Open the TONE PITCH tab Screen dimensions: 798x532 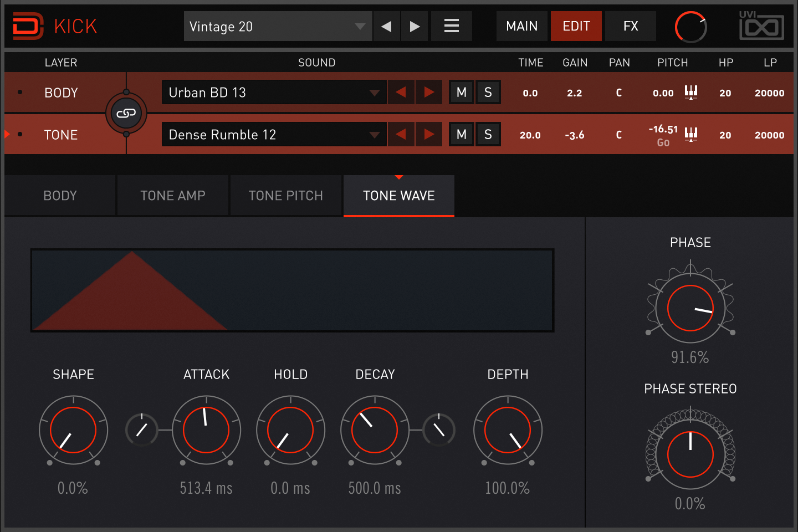285,195
